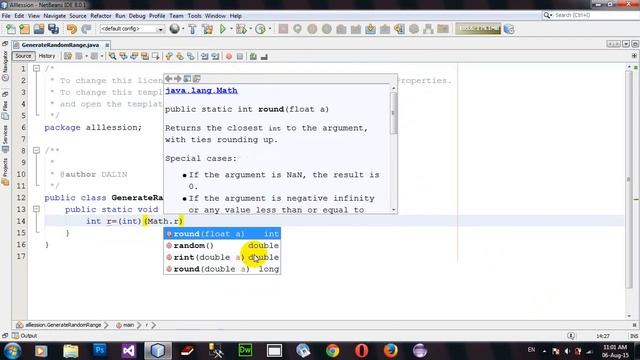Switch to the History view button
The width and height of the screenshot is (640, 360).
(x=47, y=56)
